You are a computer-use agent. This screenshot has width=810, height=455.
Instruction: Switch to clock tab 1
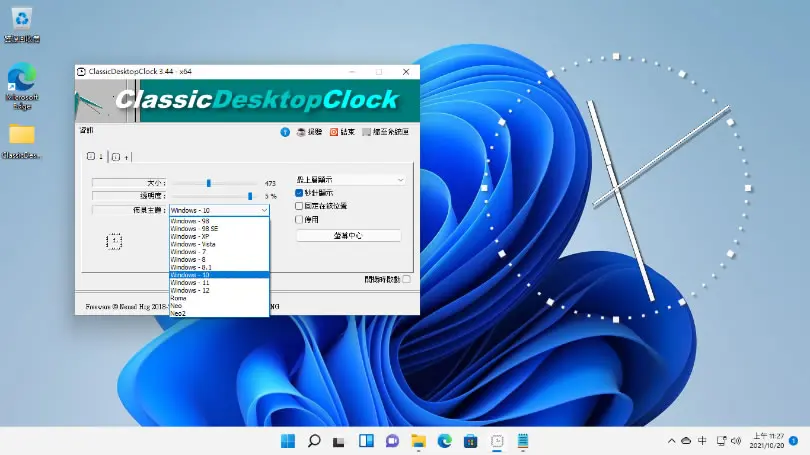95,156
